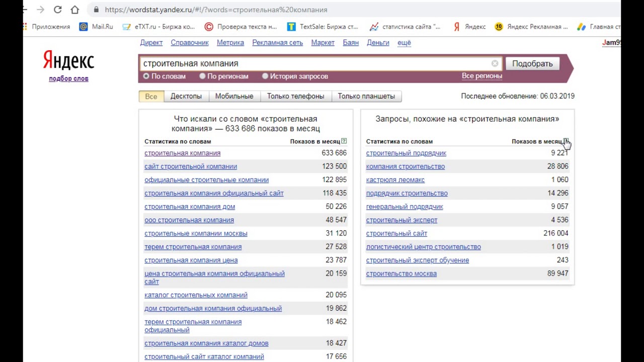Click the Яндекс logo
Viewport: 644px width, 362px height.
point(68,61)
